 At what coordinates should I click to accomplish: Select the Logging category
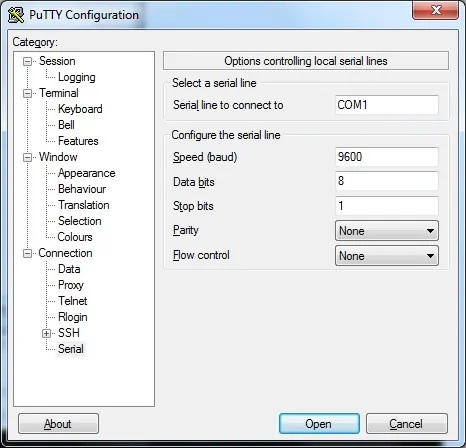77,77
